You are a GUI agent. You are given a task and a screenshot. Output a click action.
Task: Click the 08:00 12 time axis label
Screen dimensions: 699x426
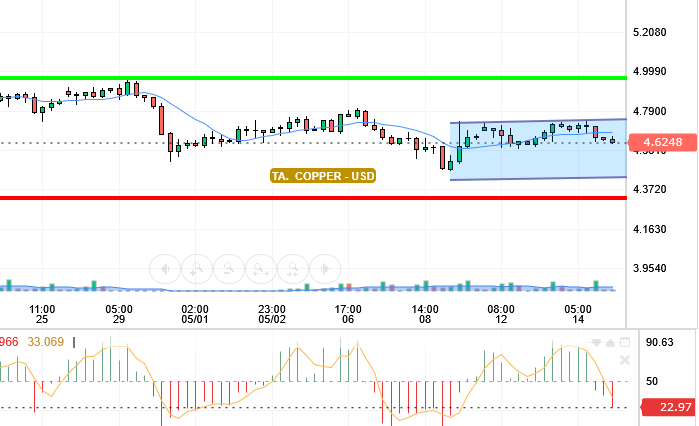click(x=501, y=314)
